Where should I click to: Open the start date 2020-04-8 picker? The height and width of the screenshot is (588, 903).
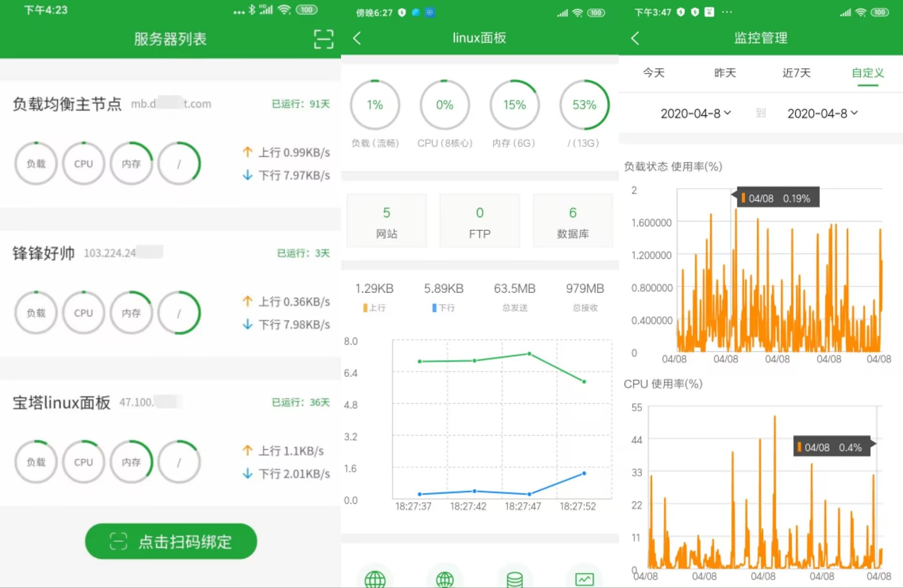point(695,113)
